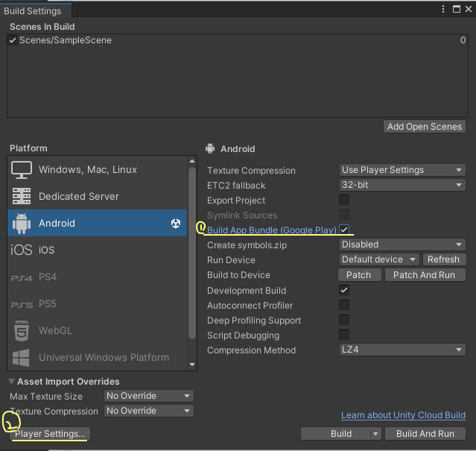Click the Windows, Mac, Linux monitor icon
Screen dimensions: 476x451
(22, 170)
